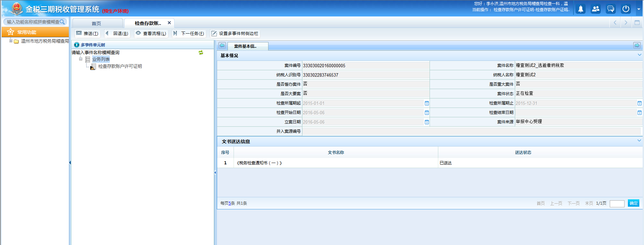Focus the function name search field
This screenshot has width=644, height=245.
pyautogui.click(x=33, y=22)
